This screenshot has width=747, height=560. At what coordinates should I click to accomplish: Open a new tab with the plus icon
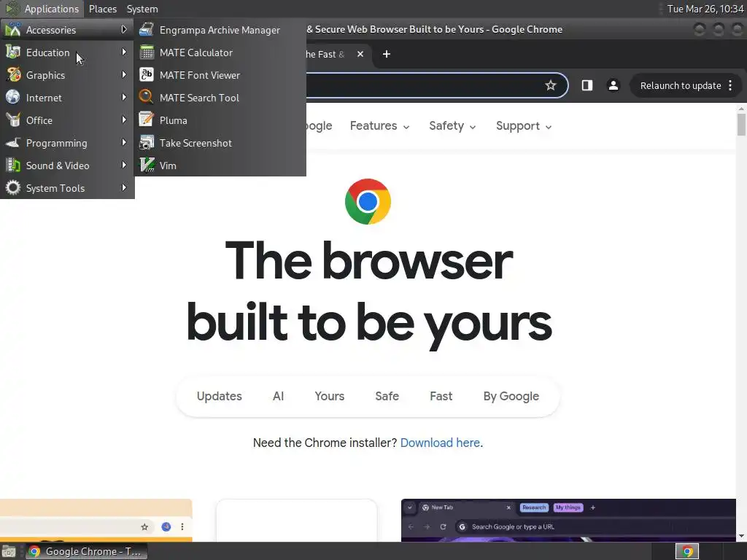click(x=387, y=54)
